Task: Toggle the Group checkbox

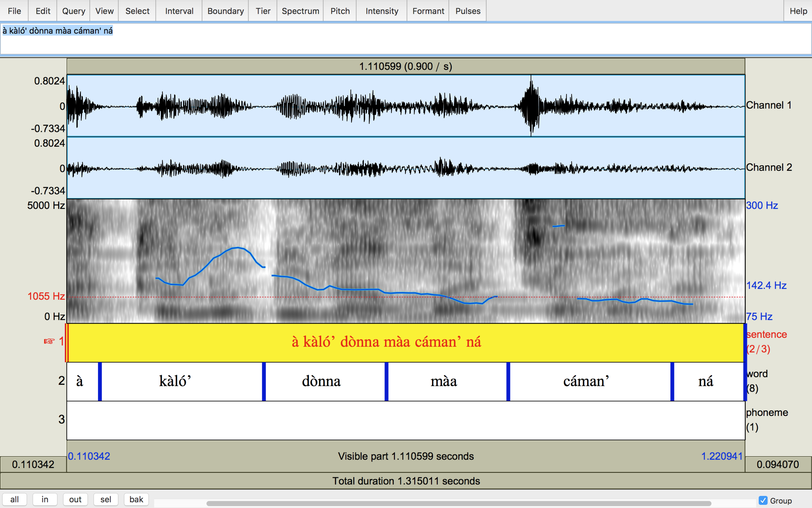Action: point(763,500)
